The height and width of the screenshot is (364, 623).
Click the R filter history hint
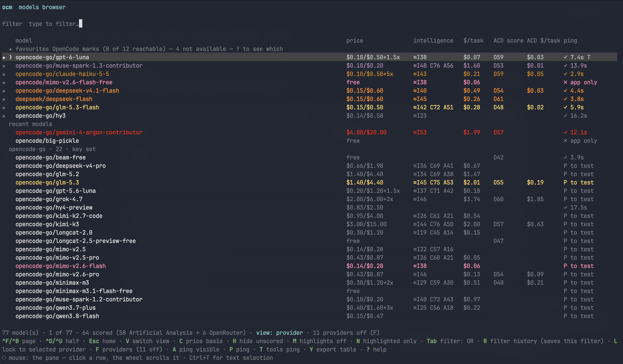click(x=543, y=341)
